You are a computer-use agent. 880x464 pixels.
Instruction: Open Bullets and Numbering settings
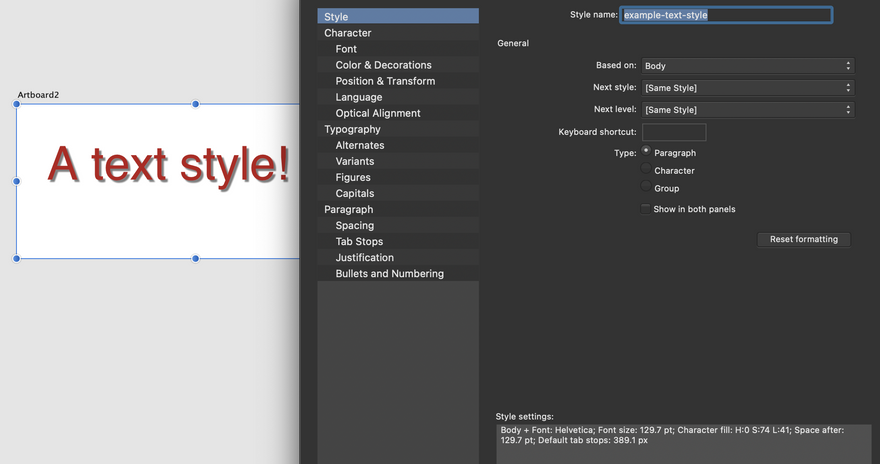[x=389, y=273]
